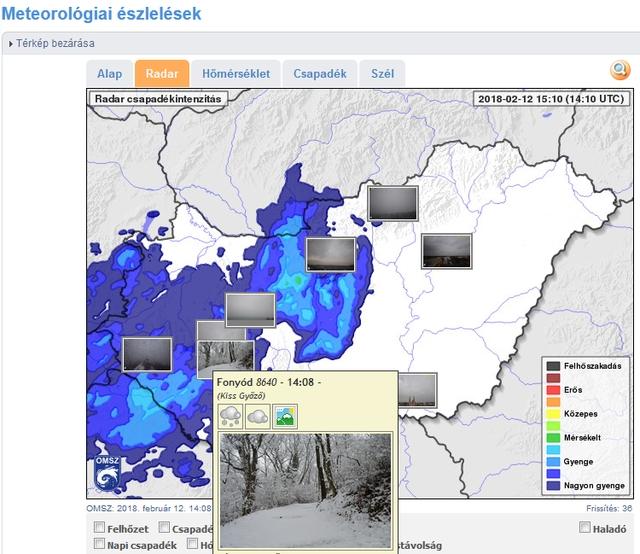Click the Nagyon gyenge legend swatch
Image resolution: width=640 pixels, height=554 pixels.
point(553,485)
